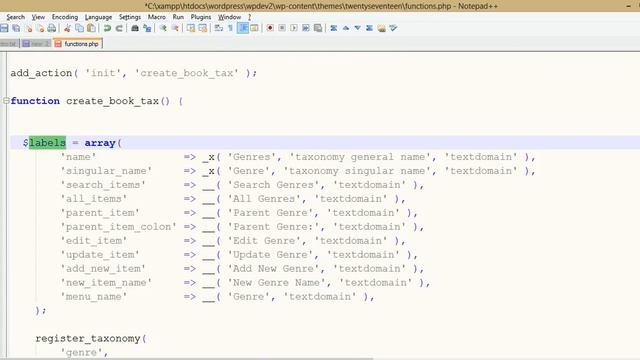This screenshot has width=640, height=360.
Task: Click the Close All documents toolbar icon
Action: pos(40,28)
